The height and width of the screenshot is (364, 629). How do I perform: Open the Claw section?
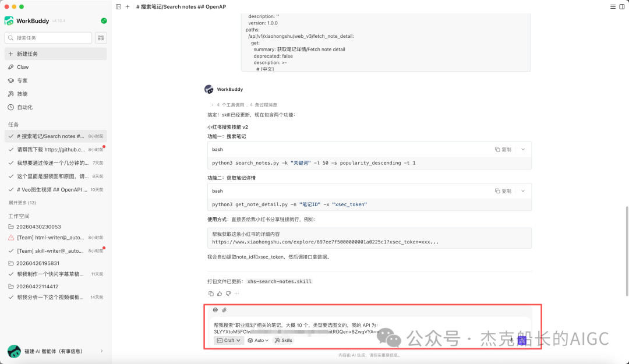56,67
